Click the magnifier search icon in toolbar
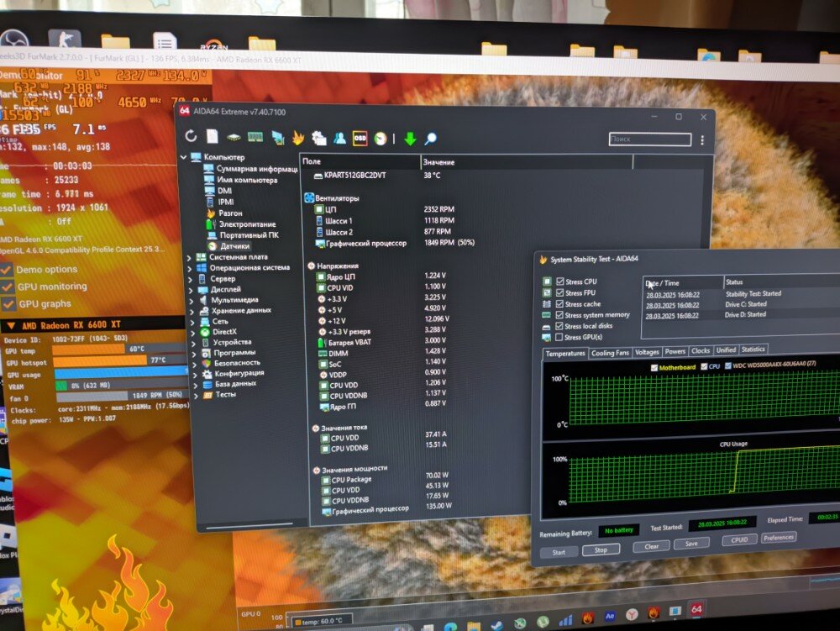This screenshot has height=631, width=840. click(430, 139)
